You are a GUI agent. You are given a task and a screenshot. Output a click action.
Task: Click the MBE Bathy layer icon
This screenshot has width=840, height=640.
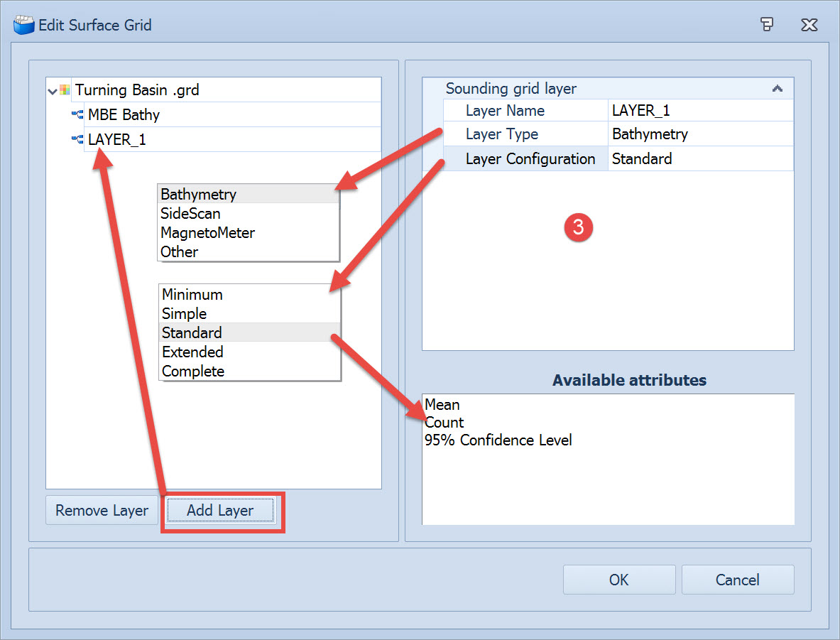tap(77, 114)
